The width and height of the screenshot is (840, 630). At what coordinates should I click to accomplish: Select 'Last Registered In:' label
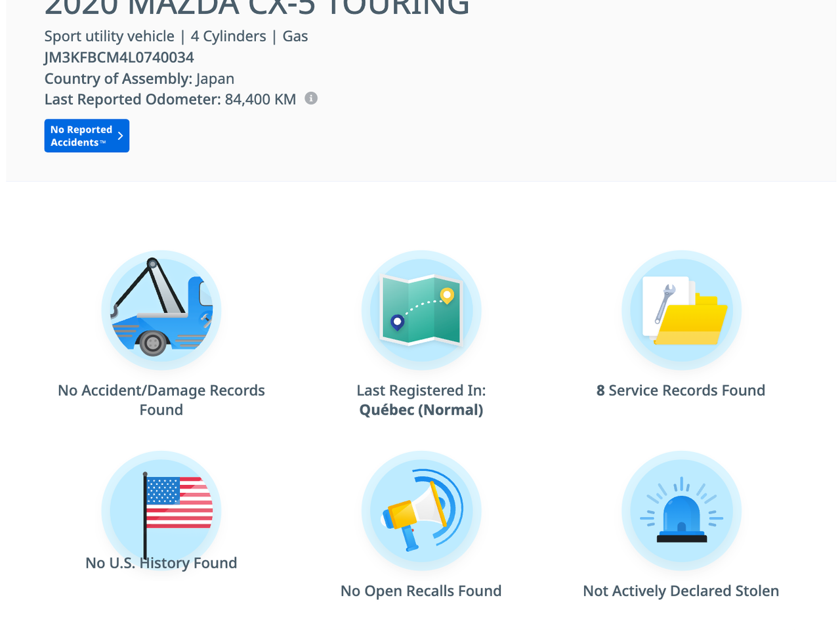click(x=421, y=390)
